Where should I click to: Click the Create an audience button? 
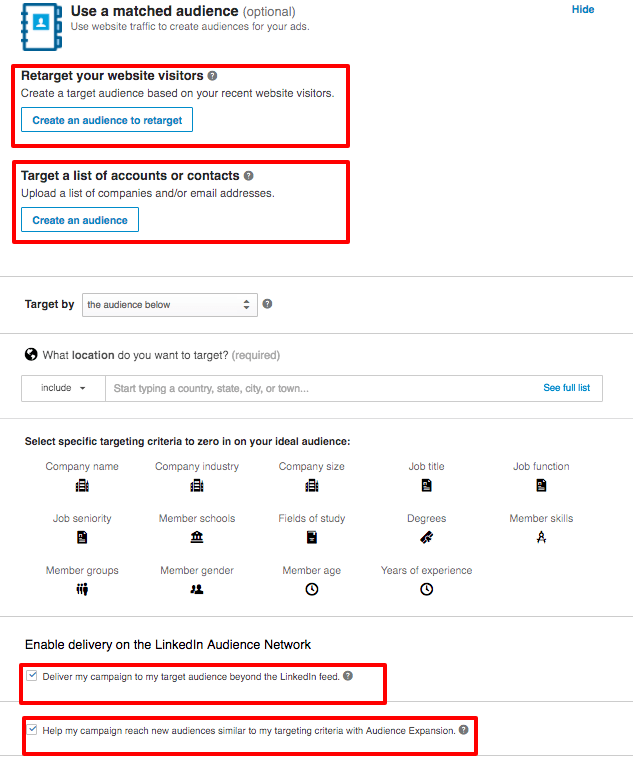(80, 220)
